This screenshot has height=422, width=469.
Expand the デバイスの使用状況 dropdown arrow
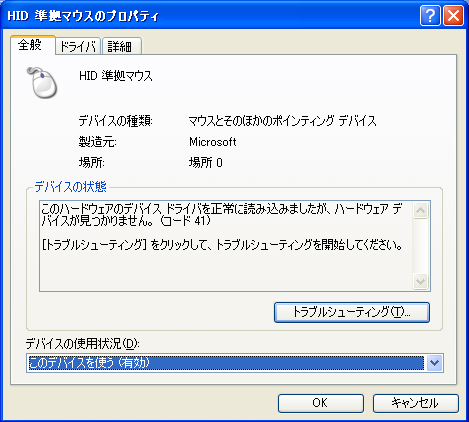pos(434,363)
